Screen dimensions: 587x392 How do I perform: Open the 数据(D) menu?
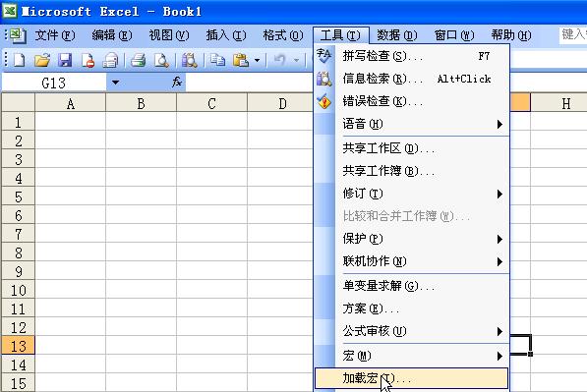(397, 35)
